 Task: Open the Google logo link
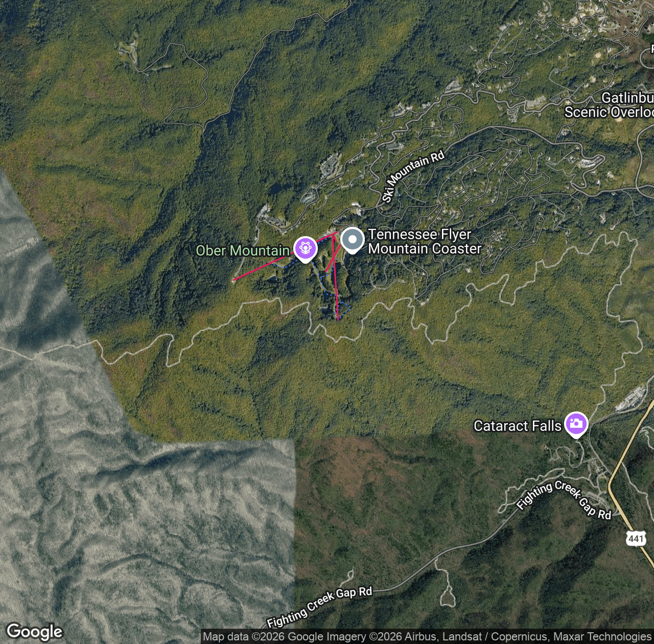35,632
